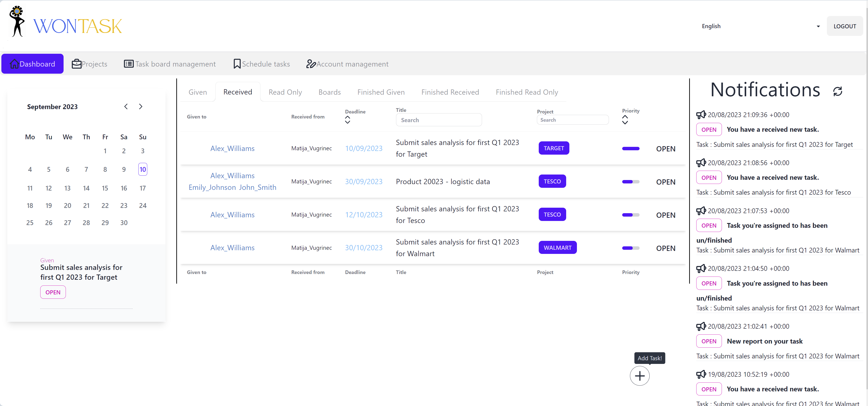Image resolution: width=868 pixels, height=406 pixels.
Task: Open the 21:07:53 un/finished notification
Action: [x=709, y=225]
